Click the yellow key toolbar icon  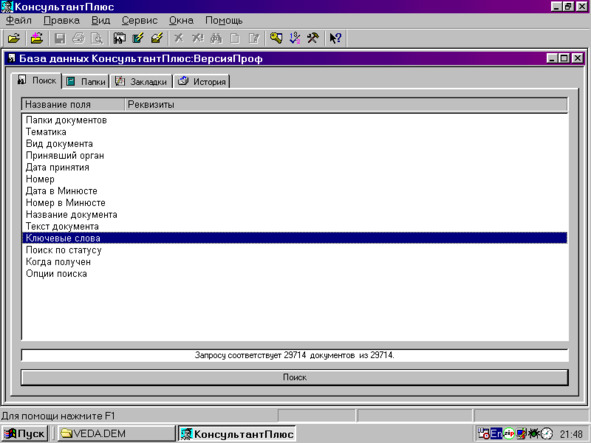pos(276,38)
